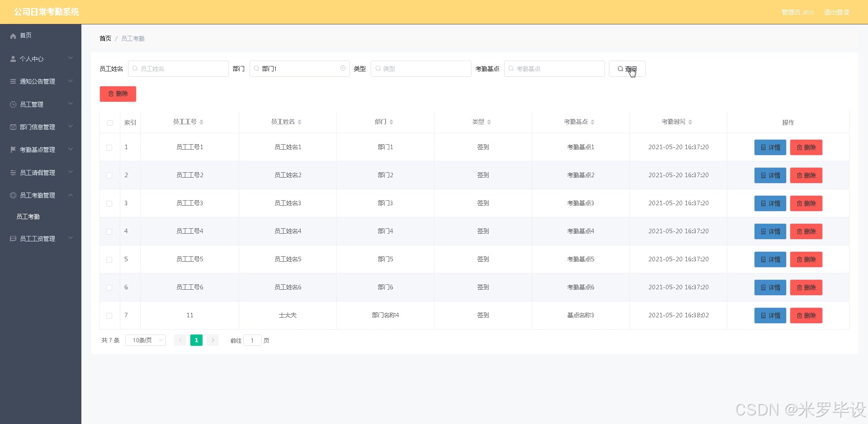This screenshot has width=868, height=424.
Task: Click the 查询 search button
Action: pos(627,69)
